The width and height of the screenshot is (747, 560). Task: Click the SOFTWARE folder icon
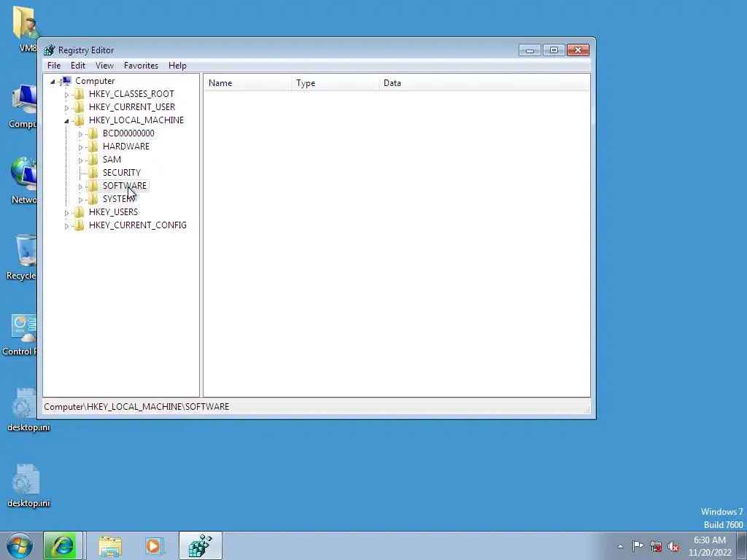tap(93, 186)
